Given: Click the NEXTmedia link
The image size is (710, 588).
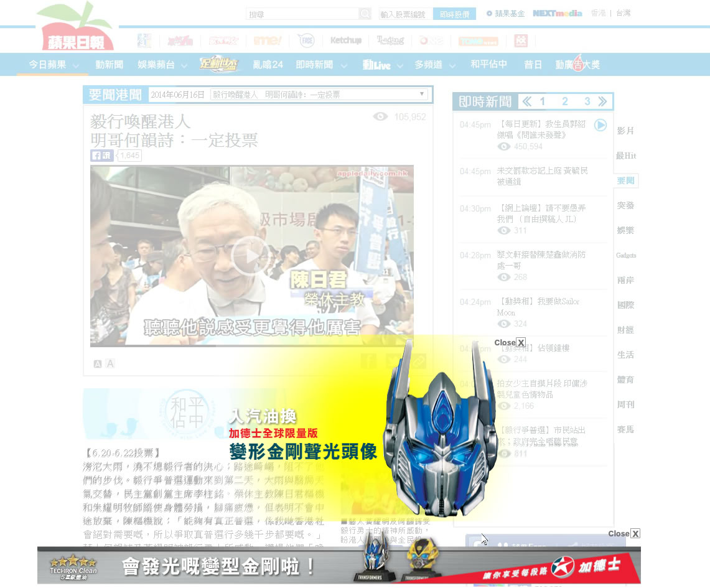Looking at the screenshot, I should 558,13.
